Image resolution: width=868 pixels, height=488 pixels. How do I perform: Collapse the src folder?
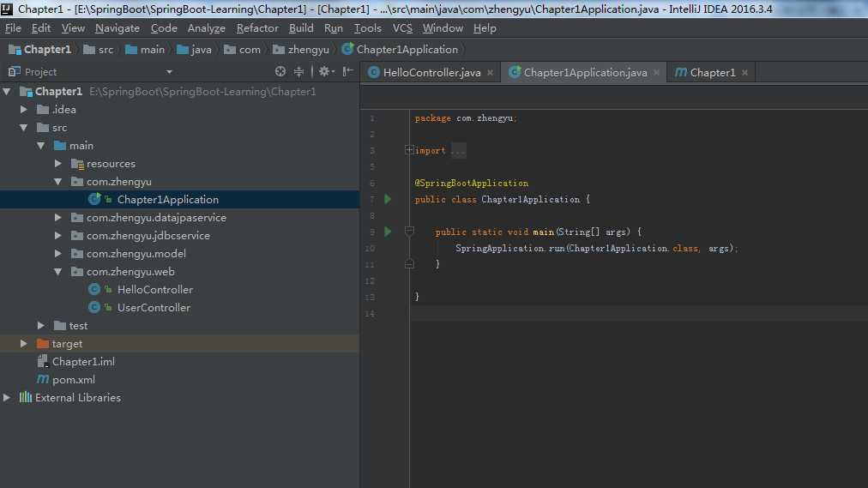tap(24, 127)
